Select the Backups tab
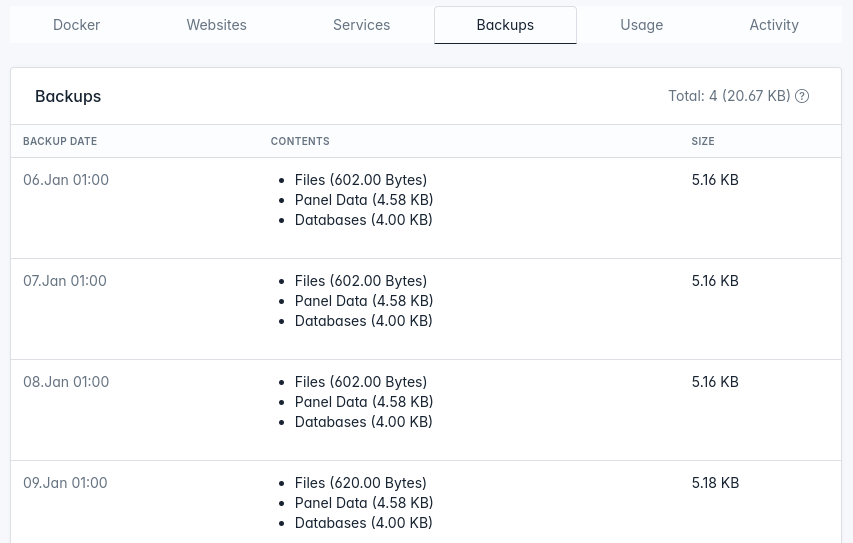 pyautogui.click(x=505, y=25)
